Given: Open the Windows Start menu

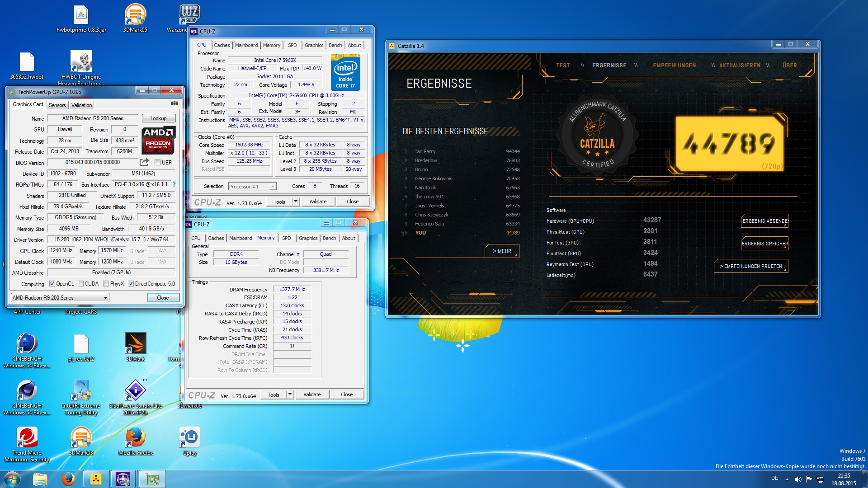Looking at the screenshot, I should (x=12, y=479).
